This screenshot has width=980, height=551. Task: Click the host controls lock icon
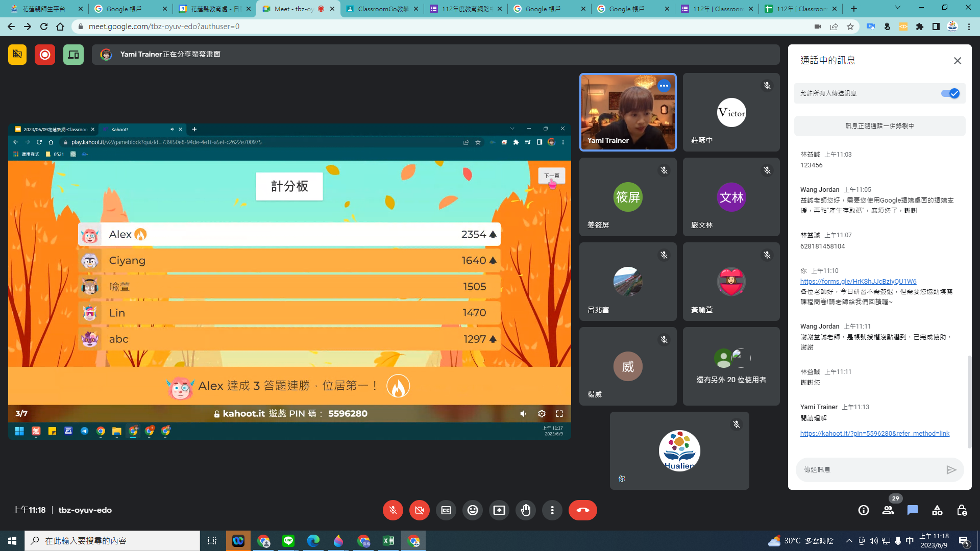point(962,510)
